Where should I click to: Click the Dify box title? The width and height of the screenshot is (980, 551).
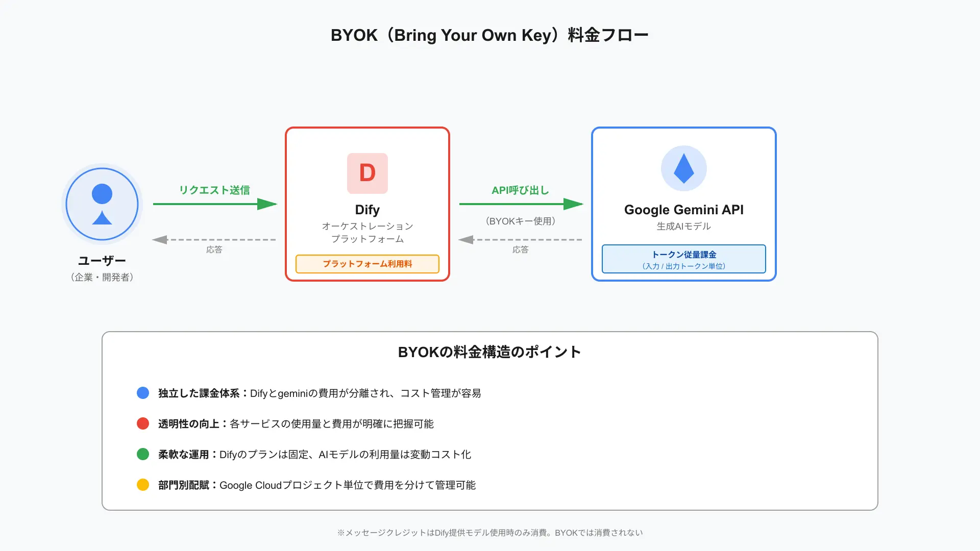[367, 210]
